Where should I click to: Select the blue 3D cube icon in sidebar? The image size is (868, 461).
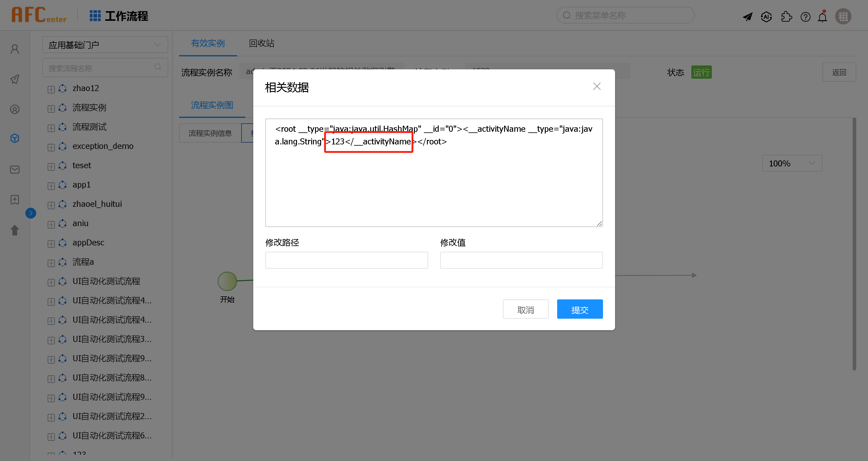(x=14, y=138)
